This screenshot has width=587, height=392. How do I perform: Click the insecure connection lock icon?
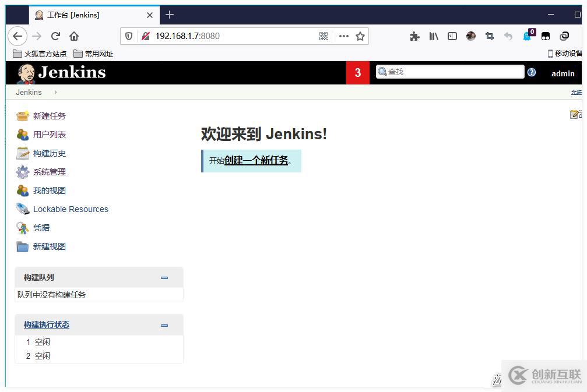click(x=146, y=36)
